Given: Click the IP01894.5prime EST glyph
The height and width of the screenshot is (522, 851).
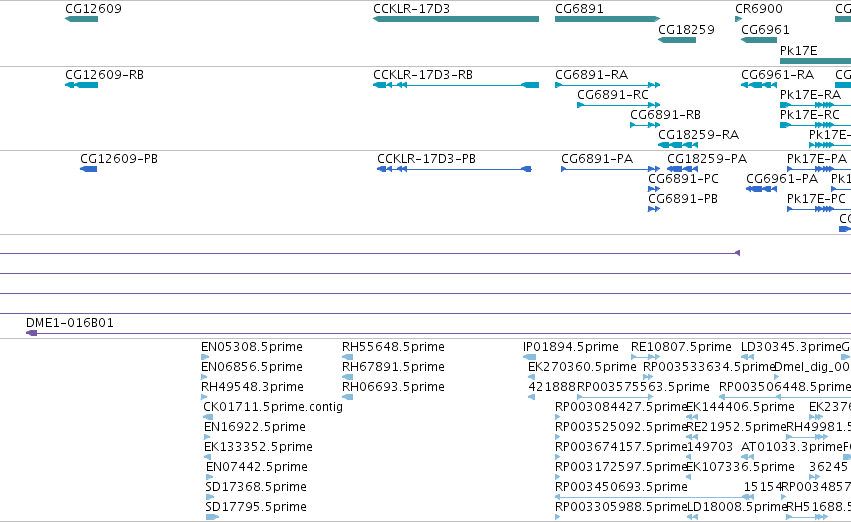Looking at the screenshot, I should [x=529, y=357].
